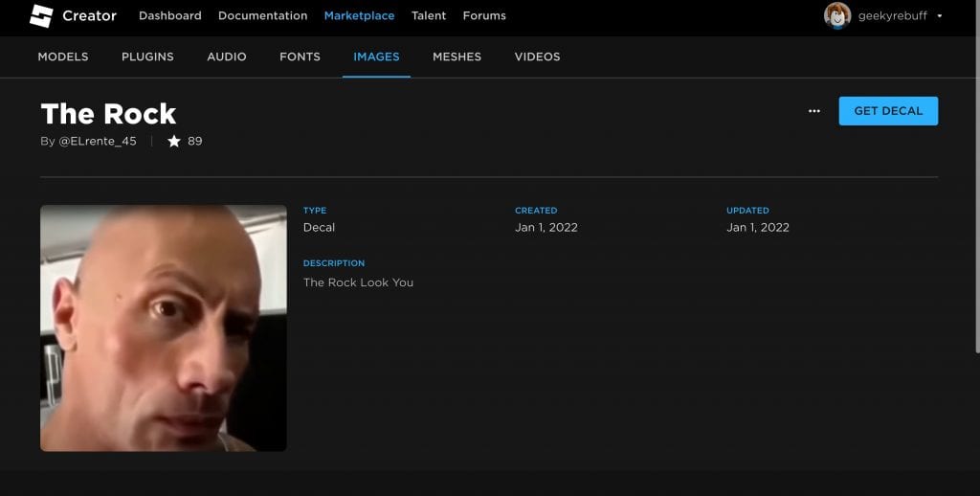Open the Talent section
980x496 pixels.
[x=429, y=15]
